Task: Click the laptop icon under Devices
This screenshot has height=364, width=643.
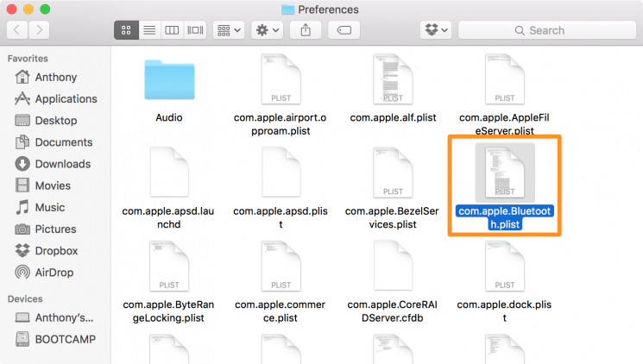Action: [x=22, y=317]
